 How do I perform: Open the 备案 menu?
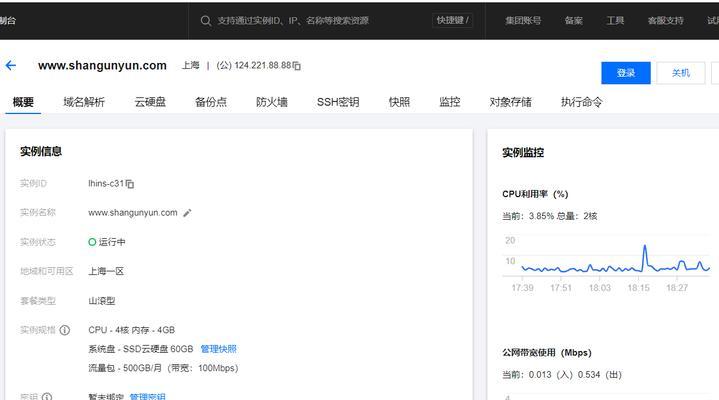point(574,21)
